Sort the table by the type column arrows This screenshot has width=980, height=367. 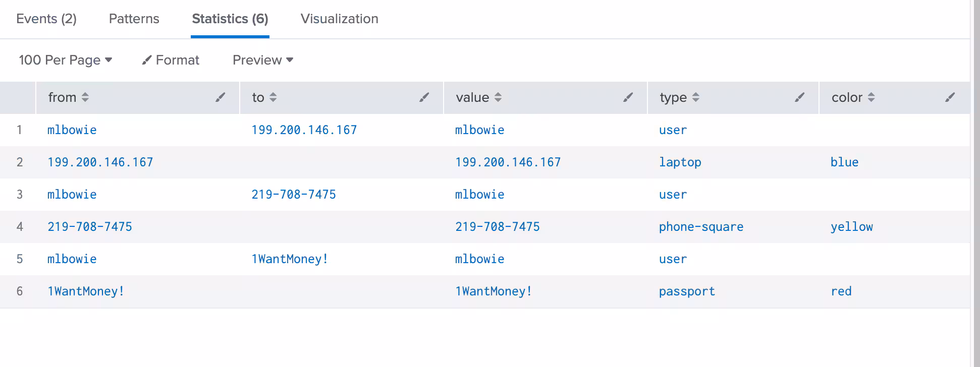pyautogui.click(x=696, y=97)
